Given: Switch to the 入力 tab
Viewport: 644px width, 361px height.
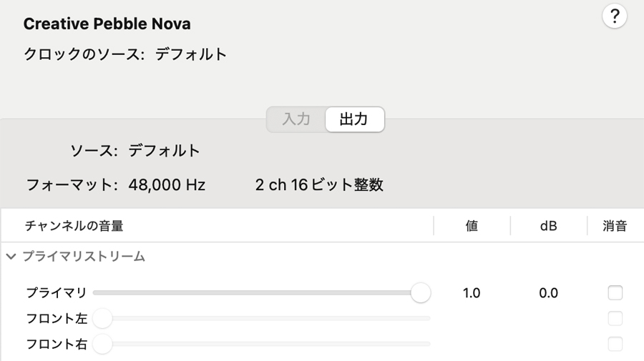Looking at the screenshot, I should tap(296, 119).
